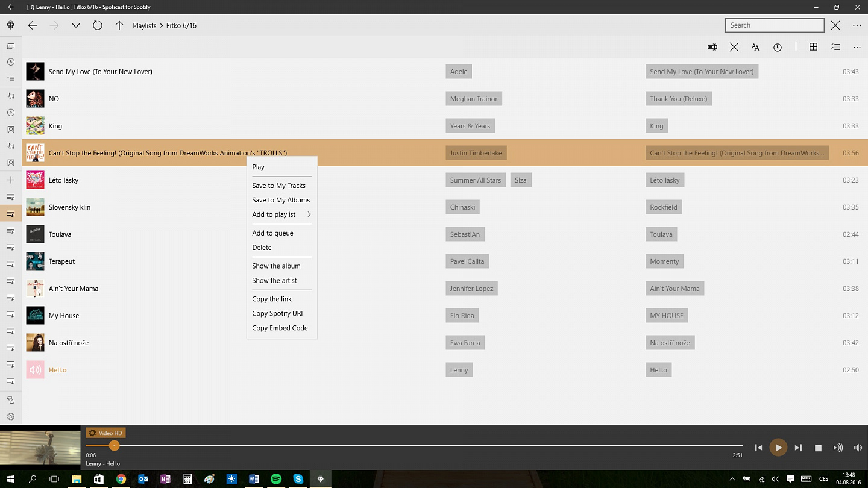This screenshot has height=488, width=868.
Task: Choose Add to queue in the menu
Action: pos(282,233)
